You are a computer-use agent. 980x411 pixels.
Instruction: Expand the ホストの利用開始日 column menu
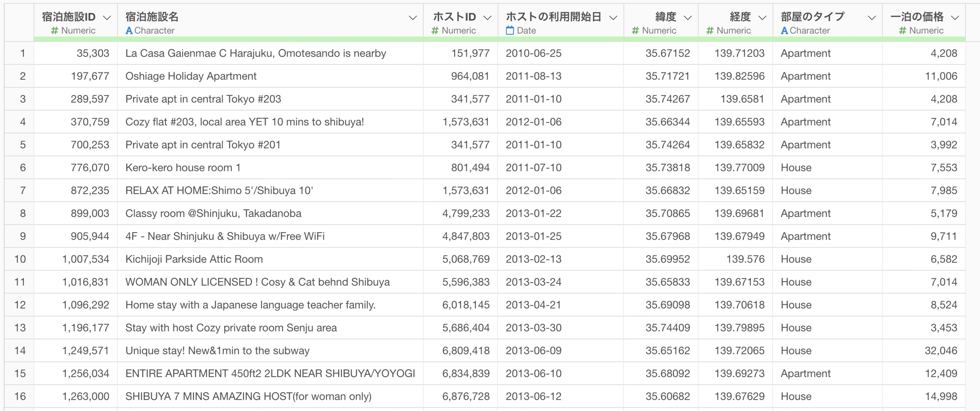[x=613, y=18]
